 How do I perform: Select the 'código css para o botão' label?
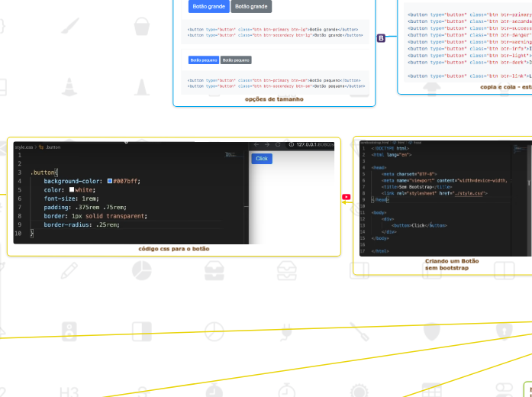point(173,249)
